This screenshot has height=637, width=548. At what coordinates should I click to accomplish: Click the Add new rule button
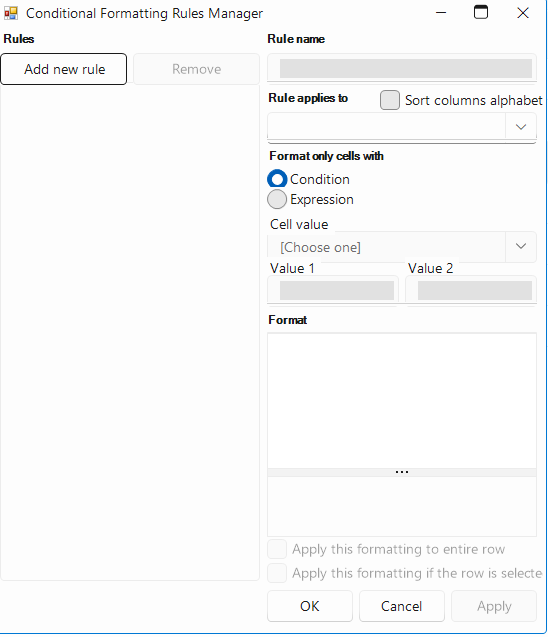tap(64, 69)
